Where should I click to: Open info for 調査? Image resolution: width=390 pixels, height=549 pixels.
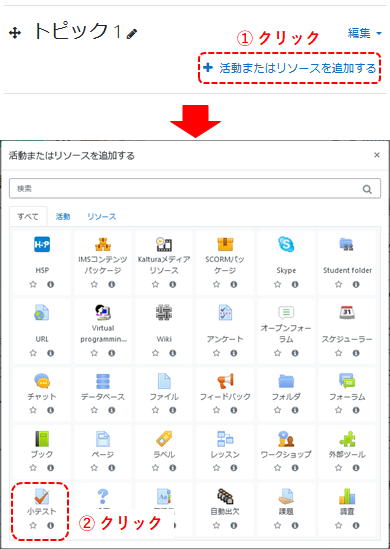click(356, 525)
